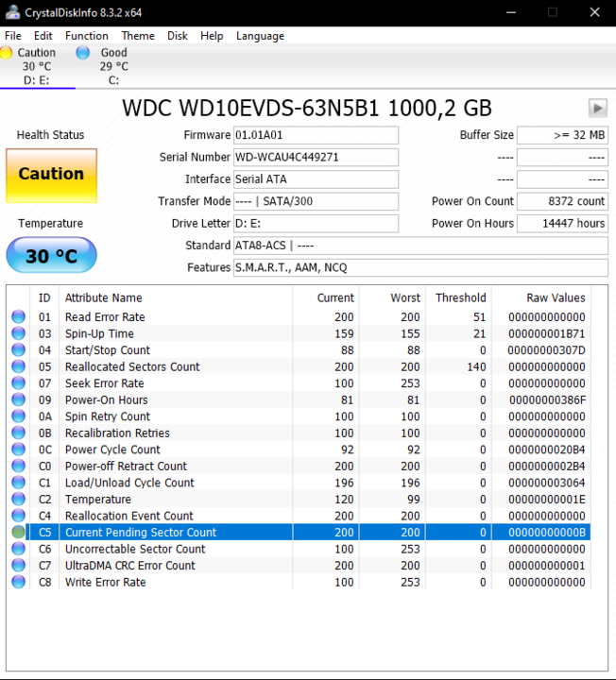Click status orb for UltraDMA CRC Error Count

[x=18, y=565]
